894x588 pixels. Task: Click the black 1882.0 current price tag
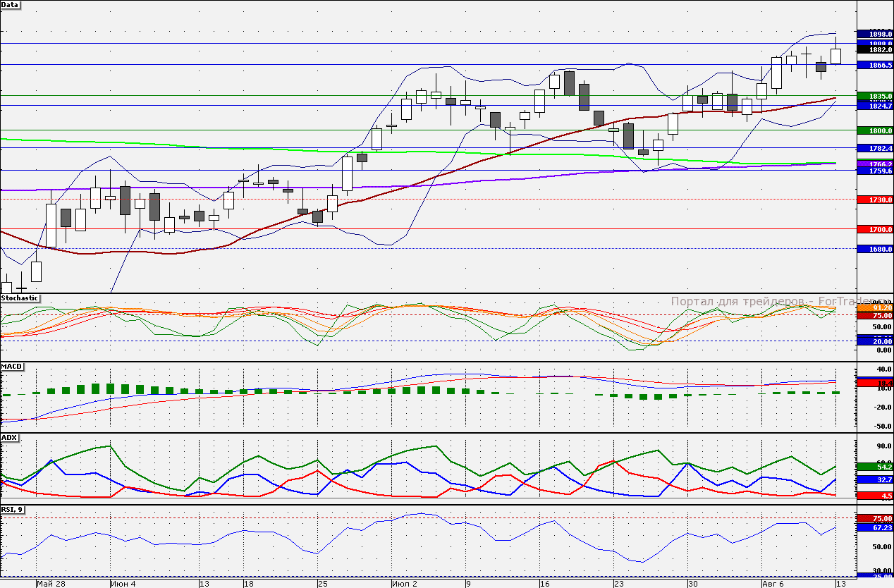[x=874, y=50]
